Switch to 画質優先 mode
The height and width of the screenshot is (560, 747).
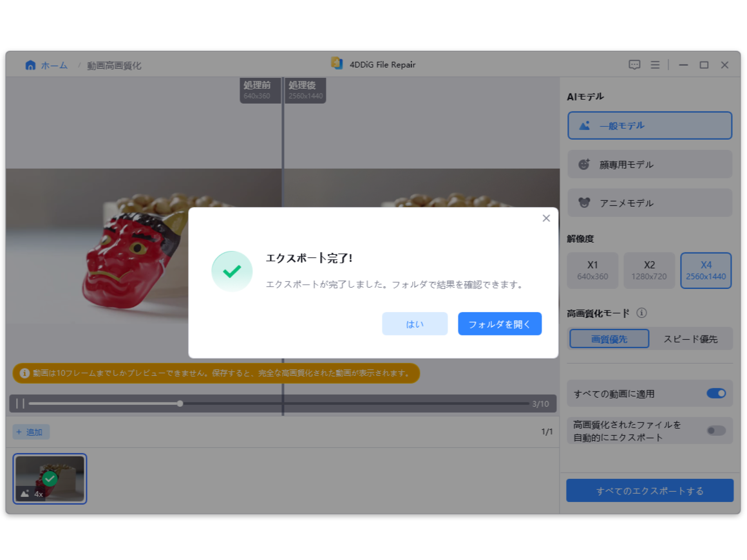(x=609, y=339)
